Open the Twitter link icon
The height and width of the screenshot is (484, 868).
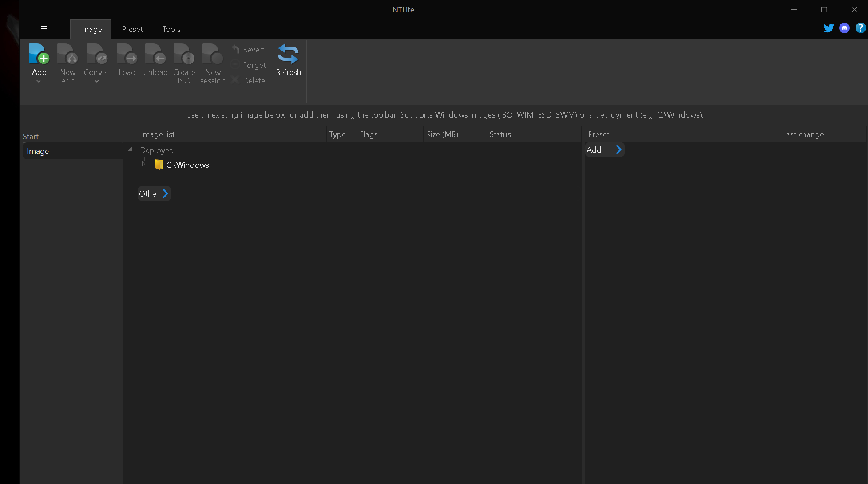click(828, 28)
